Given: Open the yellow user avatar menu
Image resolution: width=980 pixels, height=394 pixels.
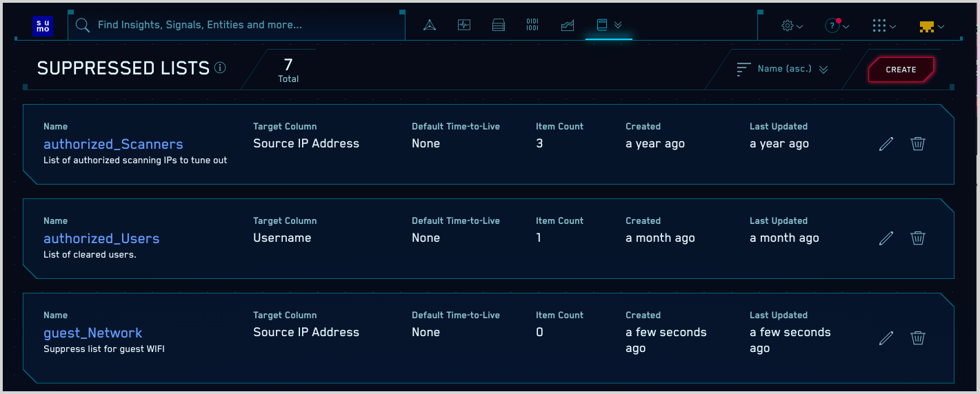Looking at the screenshot, I should [x=931, y=26].
